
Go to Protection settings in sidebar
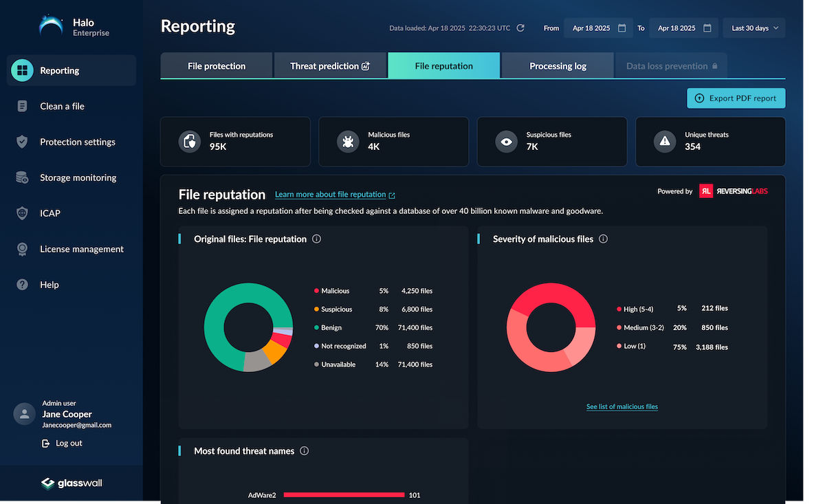pyautogui.click(x=71, y=142)
